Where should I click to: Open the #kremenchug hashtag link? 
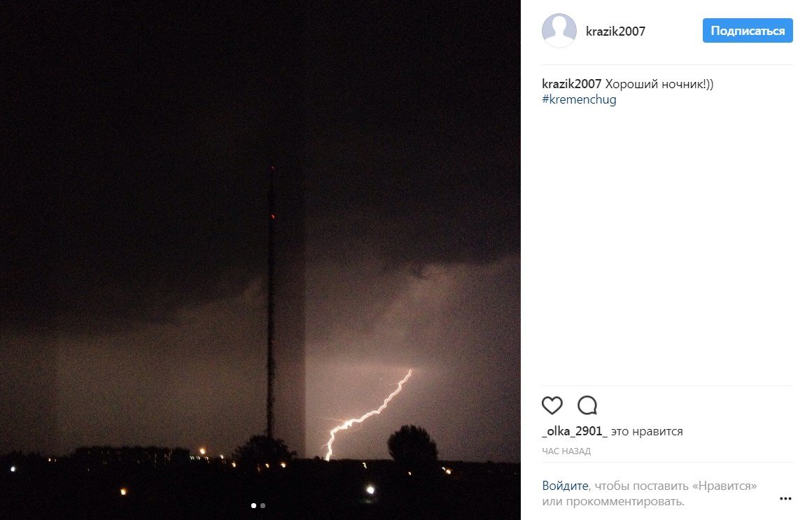pos(579,99)
